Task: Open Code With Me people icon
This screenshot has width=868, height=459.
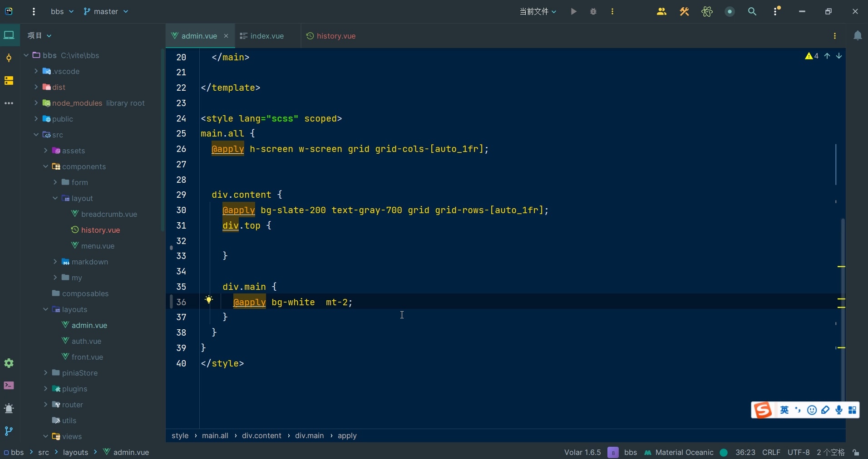Action: tap(661, 12)
